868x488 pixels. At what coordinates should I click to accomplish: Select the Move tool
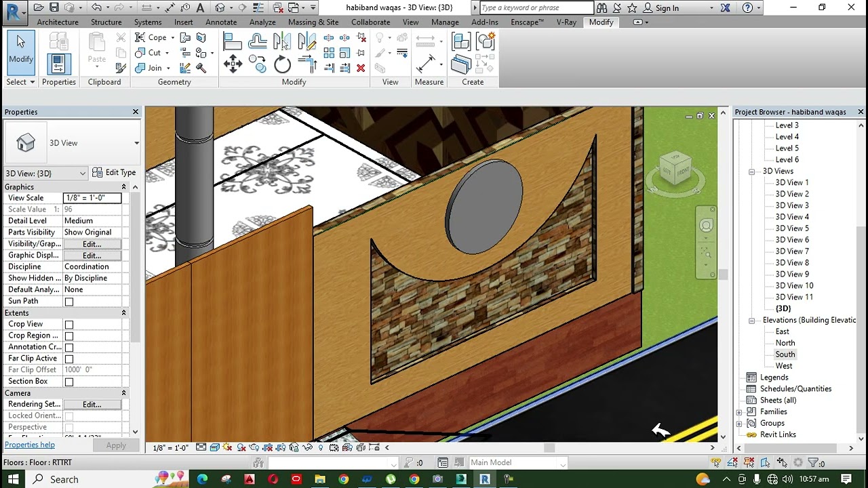tap(233, 65)
